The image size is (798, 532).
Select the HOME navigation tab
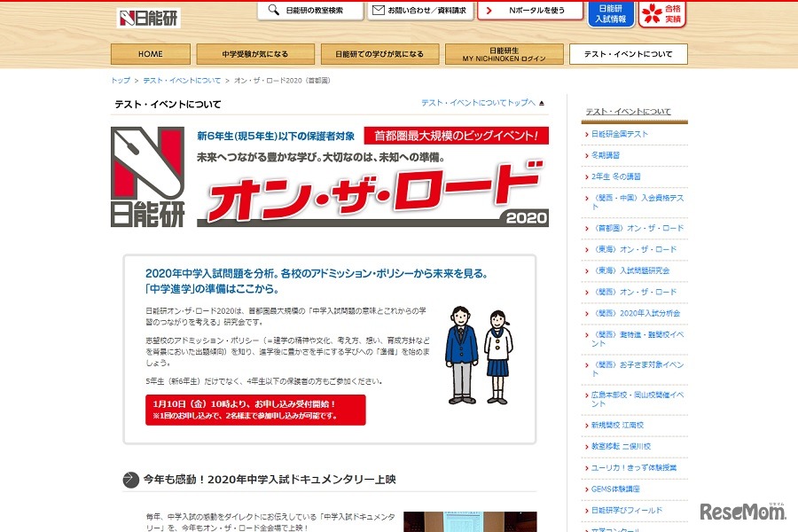150,53
